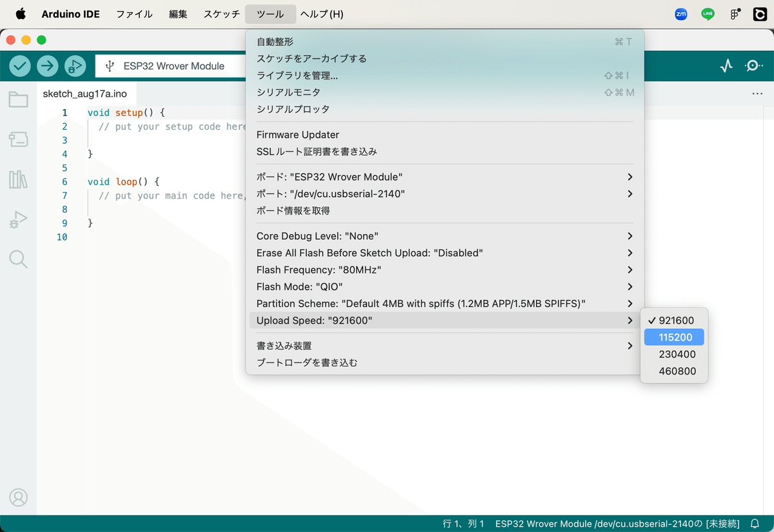Select upload speed 921600
The height and width of the screenshot is (532, 774).
tap(674, 320)
